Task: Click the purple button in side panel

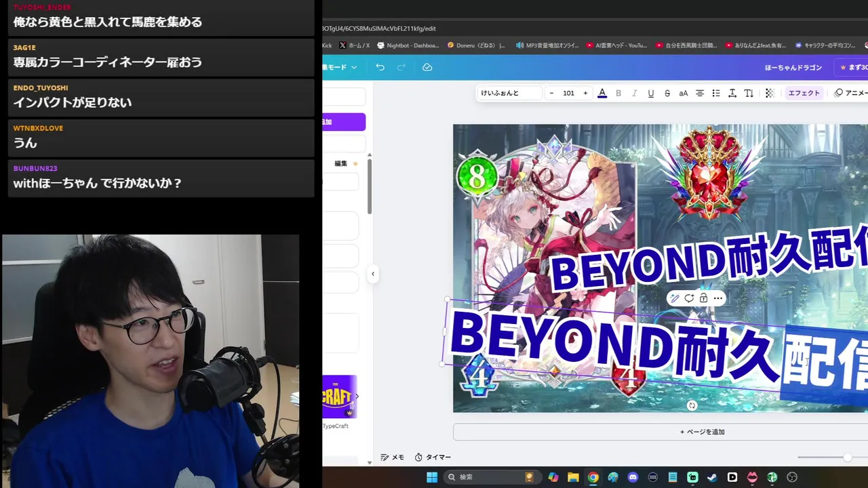Action: point(344,122)
